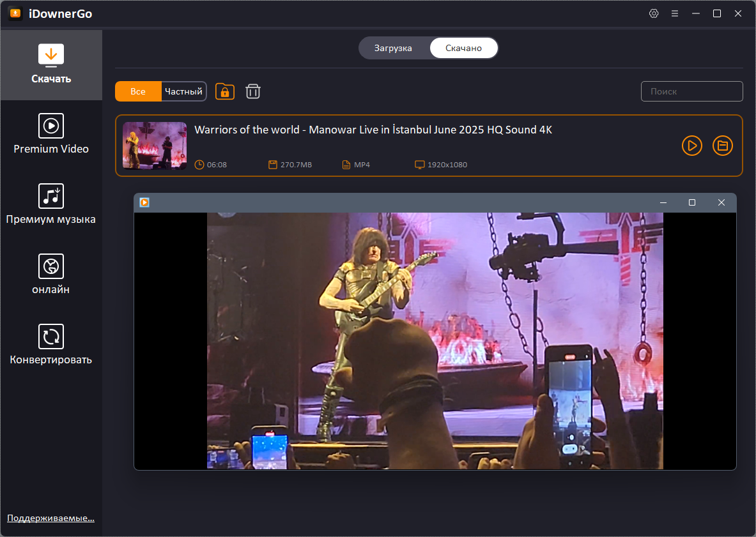This screenshot has height=537, width=756.
Task: Maximize the iDownerGo window
Action: [x=717, y=13]
